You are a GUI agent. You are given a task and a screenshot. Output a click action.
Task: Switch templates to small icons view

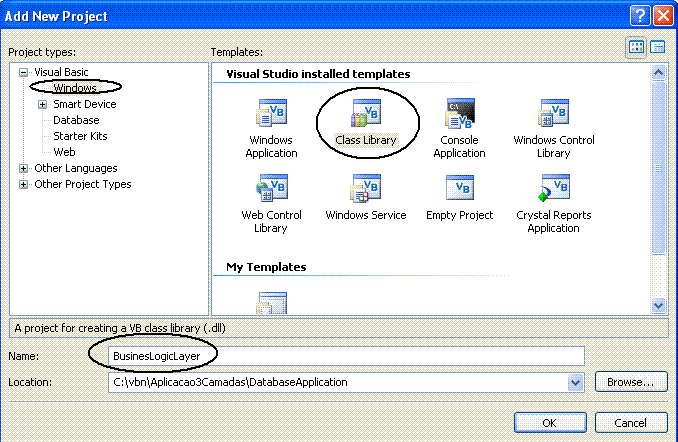pos(658,47)
